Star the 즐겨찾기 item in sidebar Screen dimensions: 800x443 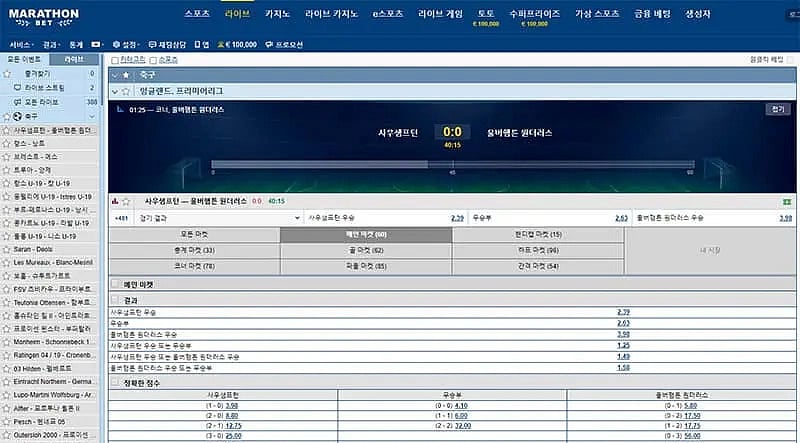(x=6, y=74)
